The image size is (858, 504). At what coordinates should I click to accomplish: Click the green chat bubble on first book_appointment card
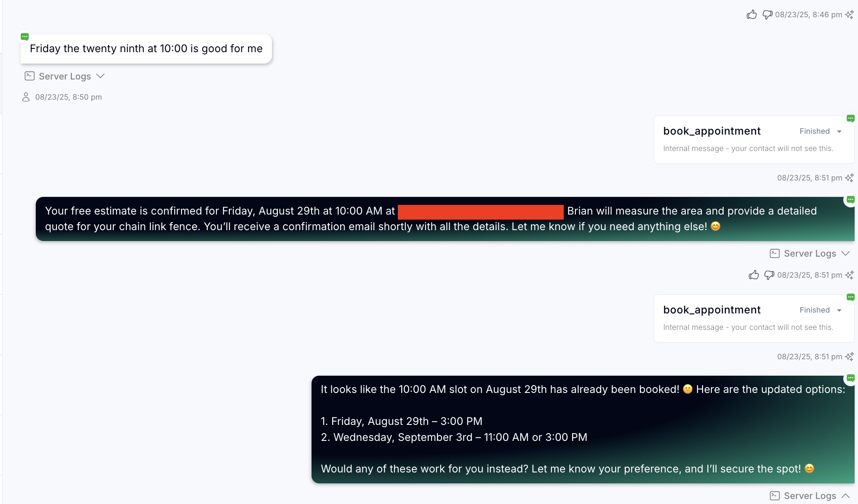(x=850, y=118)
